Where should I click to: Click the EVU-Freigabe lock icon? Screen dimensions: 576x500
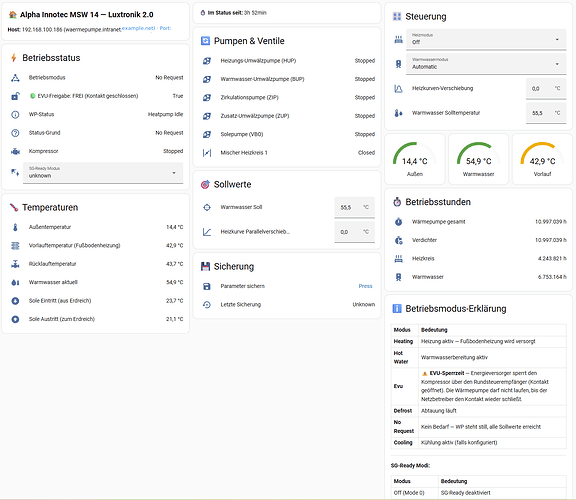[15, 96]
